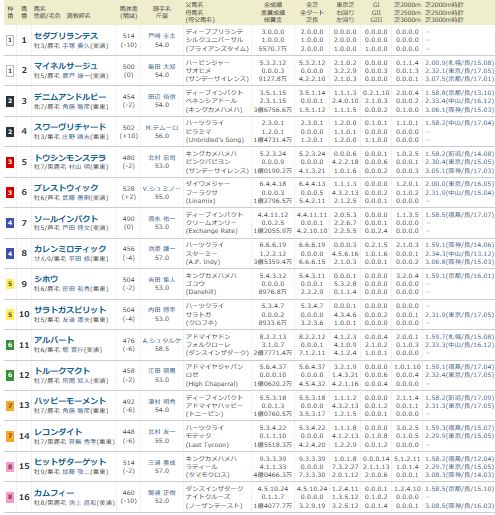Open horse link スワーヴリチャード
This screenshot has height=515, width=495.
[70, 127]
